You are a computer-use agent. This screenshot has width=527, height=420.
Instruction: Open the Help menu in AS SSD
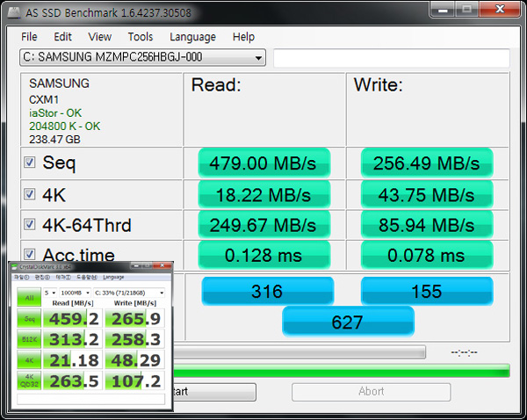(x=243, y=37)
